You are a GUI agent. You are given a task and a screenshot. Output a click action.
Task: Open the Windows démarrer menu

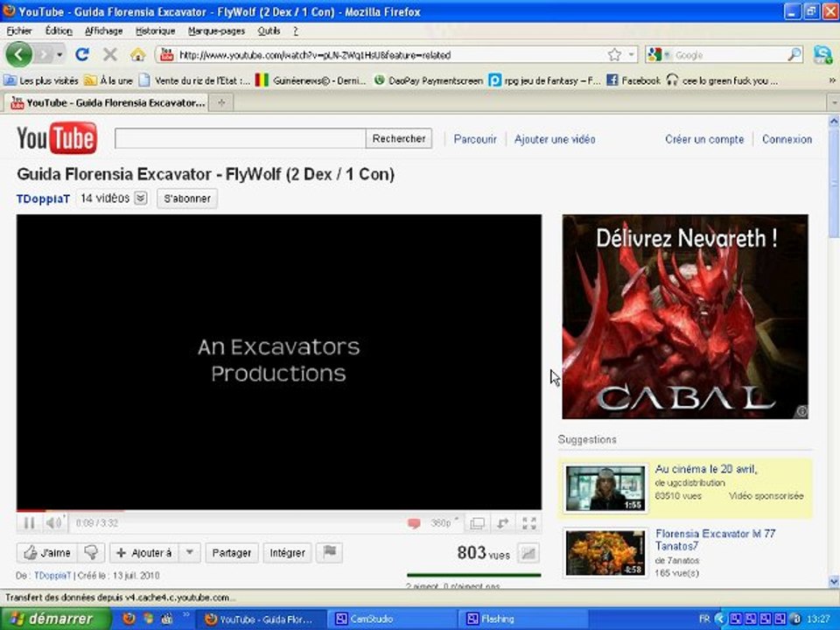click(x=56, y=619)
